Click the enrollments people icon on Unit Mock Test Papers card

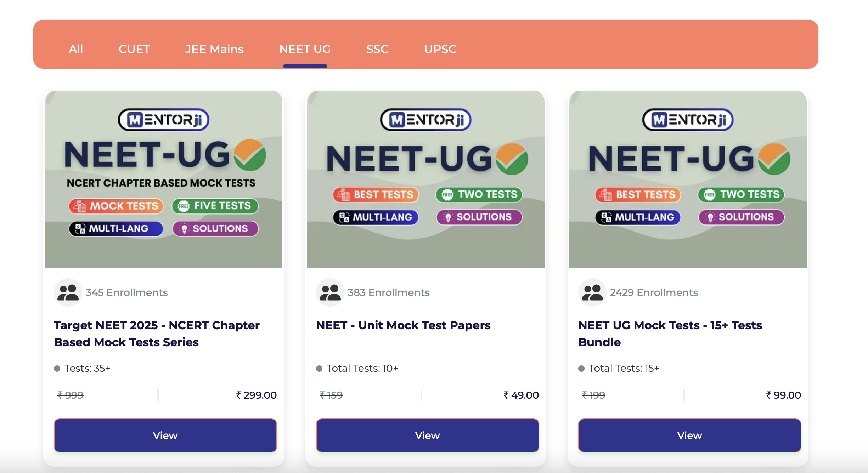[330, 292]
